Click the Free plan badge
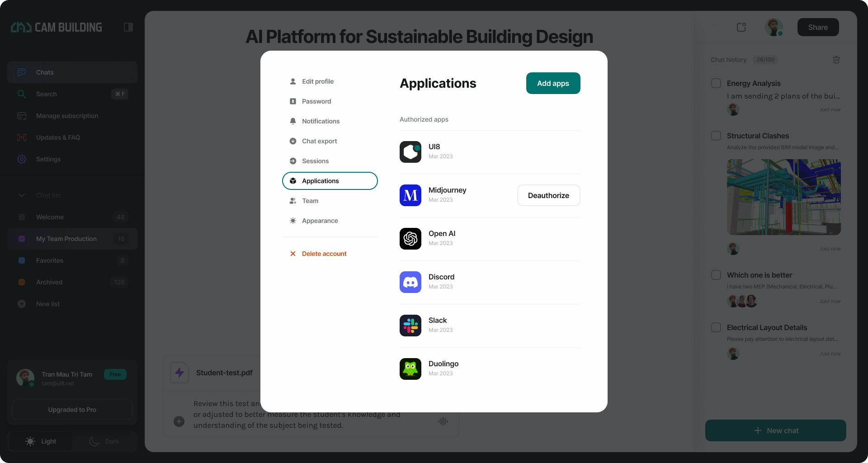The width and height of the screenshot is (868, 463). point(115,374)
